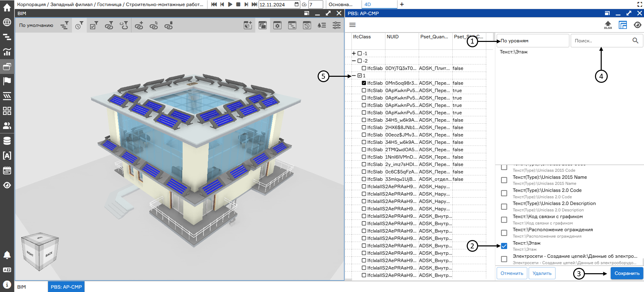Open the info icon in sidebar
Viewport: 644px width, 292px height.
7,284
